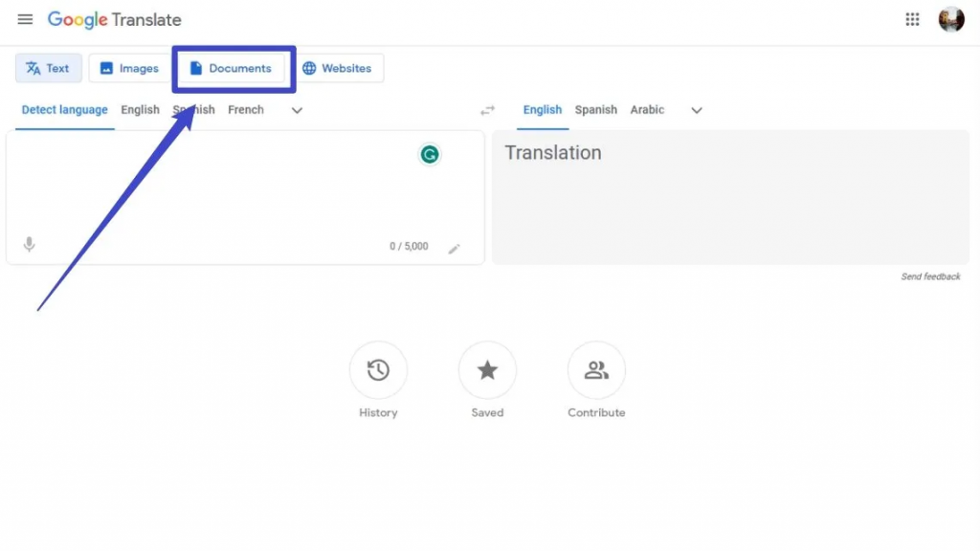980x551 pixels.
Task: Click the account profile avatar
Action: pos(951,20)
